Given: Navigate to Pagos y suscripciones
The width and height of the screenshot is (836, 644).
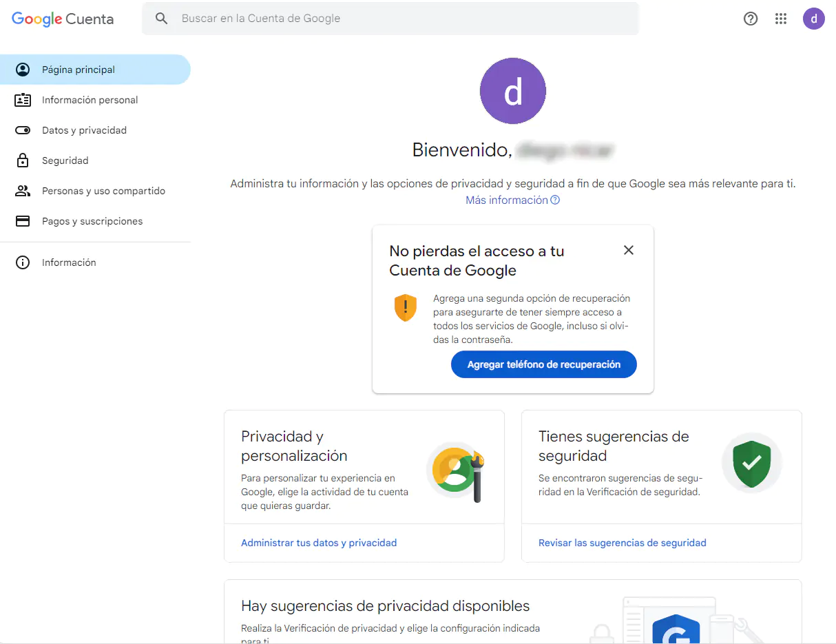Looking at the screenshot, I should (92, 221).
